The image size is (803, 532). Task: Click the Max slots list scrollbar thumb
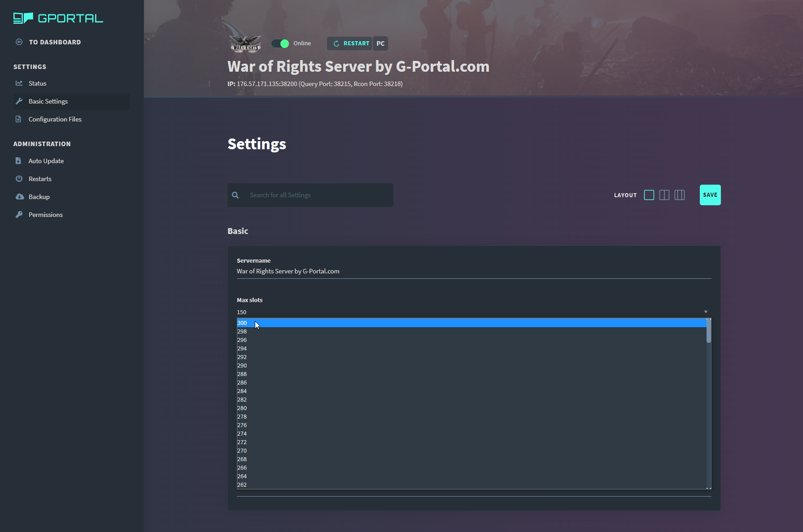click(709, 331)
